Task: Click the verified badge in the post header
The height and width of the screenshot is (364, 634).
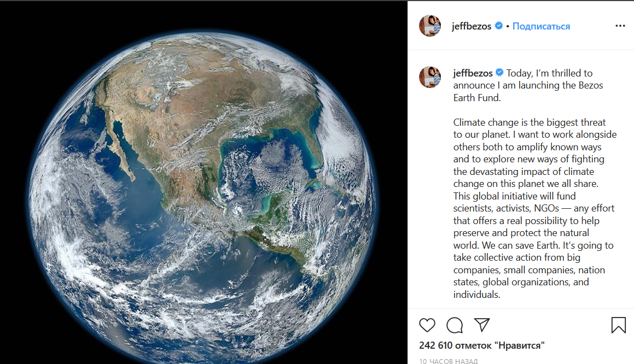Action: [499, 26]
